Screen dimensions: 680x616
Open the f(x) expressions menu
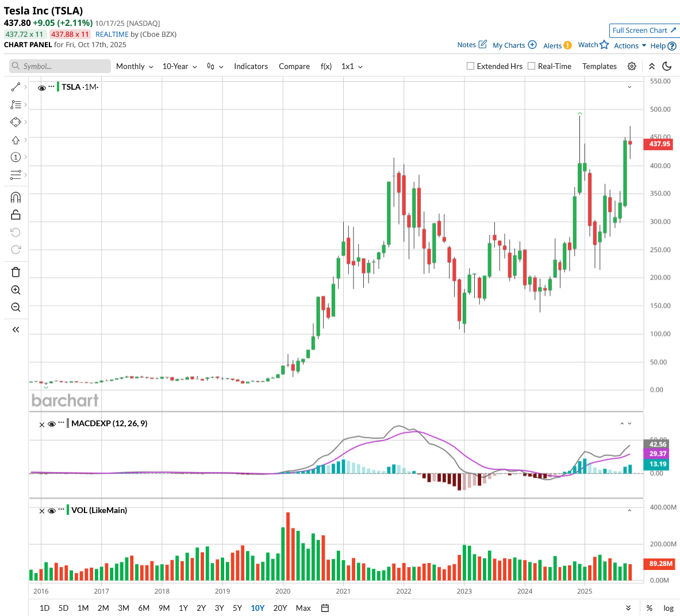(326, 66)
